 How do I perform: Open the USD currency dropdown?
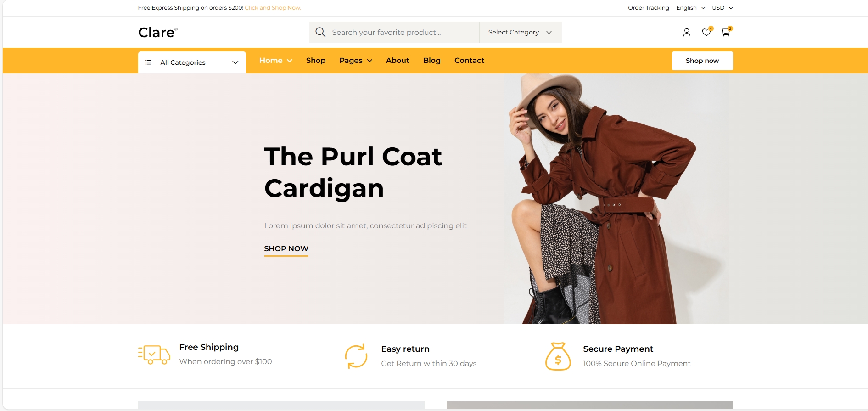pos(722,8)
